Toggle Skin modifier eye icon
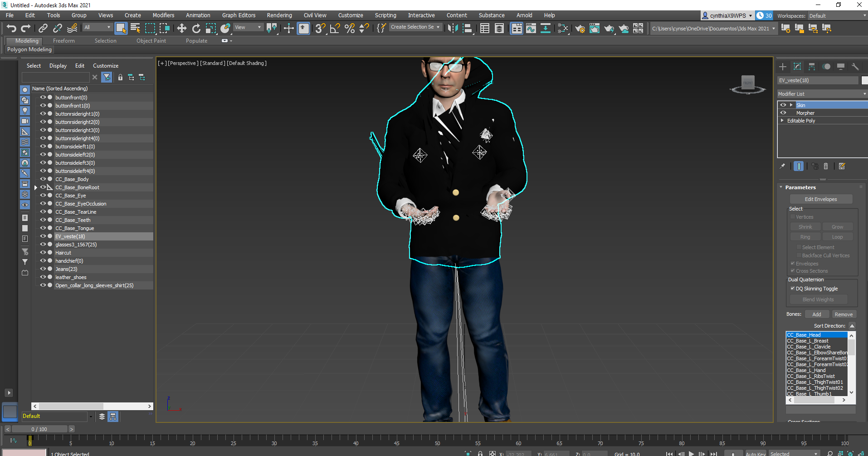868x456 pixels. pos(783,105)
